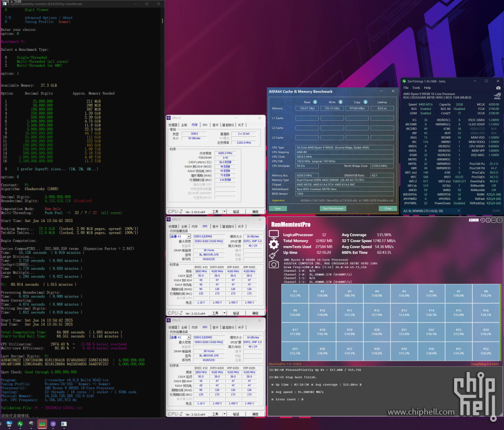Open the monitor icon in RunMemtestPro sidebar

(x=274, y=234)
